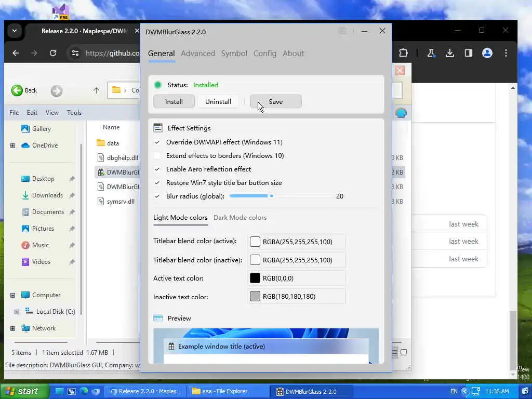The height and width of the screenshot is (399, 532).
Task: Click EN language indicator in tray
Action: click(x=454, y=391)
